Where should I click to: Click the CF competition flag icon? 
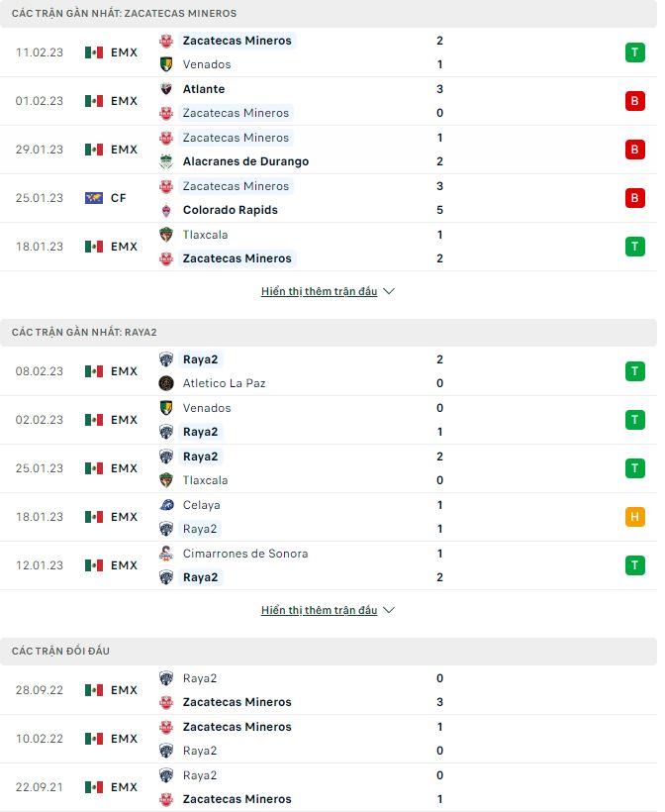94,198
